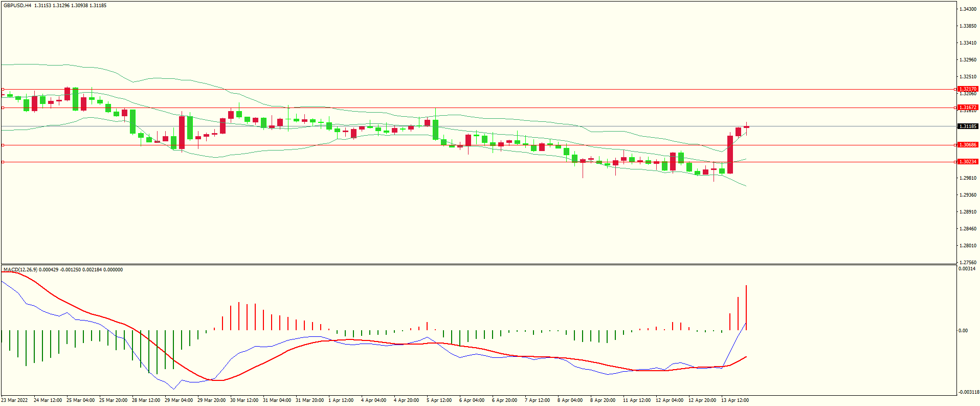Click the 6 Apr 20:00 time label
Image resolution: width=980 pixels, height=406 pixels.
pyautogui.click(x=504, y=400)
